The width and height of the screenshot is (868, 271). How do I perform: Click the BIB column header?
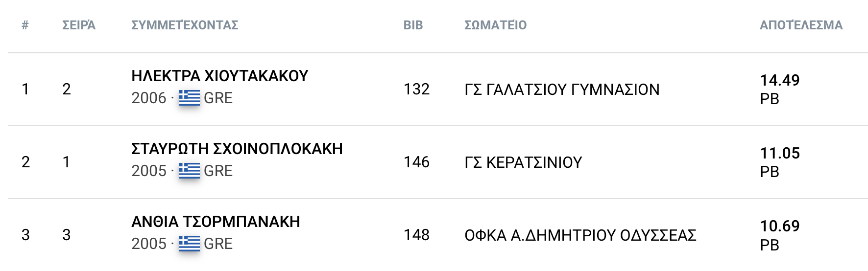tap(413, 25)
